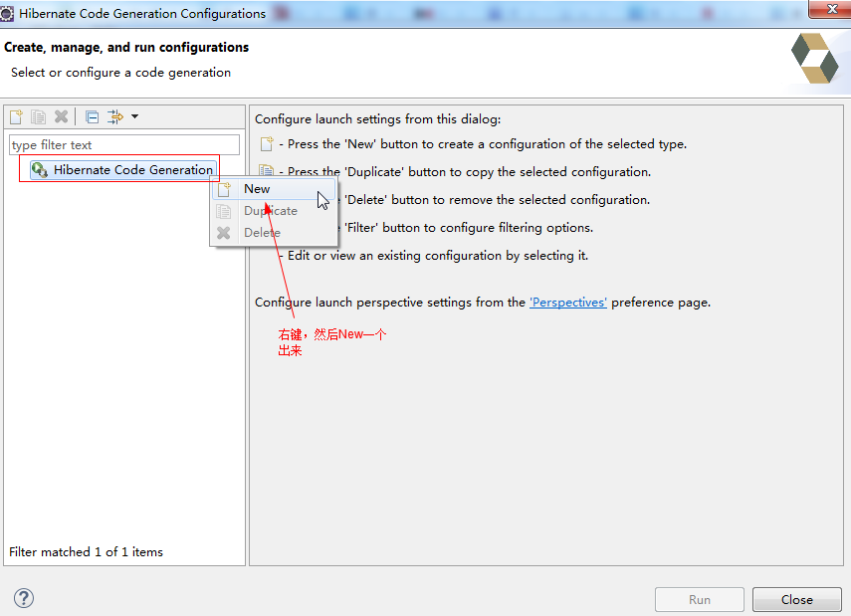Focus the 'type filter text' field

point(124,145)
